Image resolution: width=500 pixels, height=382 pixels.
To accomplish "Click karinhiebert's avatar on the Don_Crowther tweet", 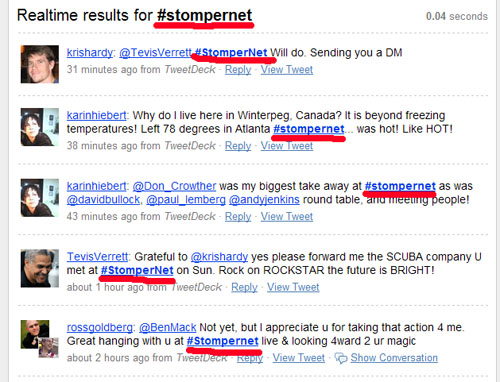I will pyautogui.click(x=40, y=198).
